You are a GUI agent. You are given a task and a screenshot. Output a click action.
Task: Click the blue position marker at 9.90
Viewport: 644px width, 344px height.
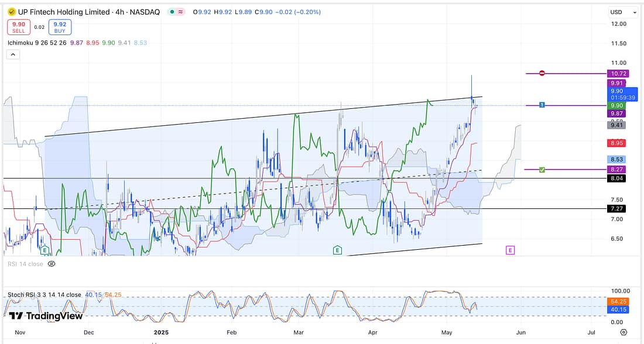(542, 105)
